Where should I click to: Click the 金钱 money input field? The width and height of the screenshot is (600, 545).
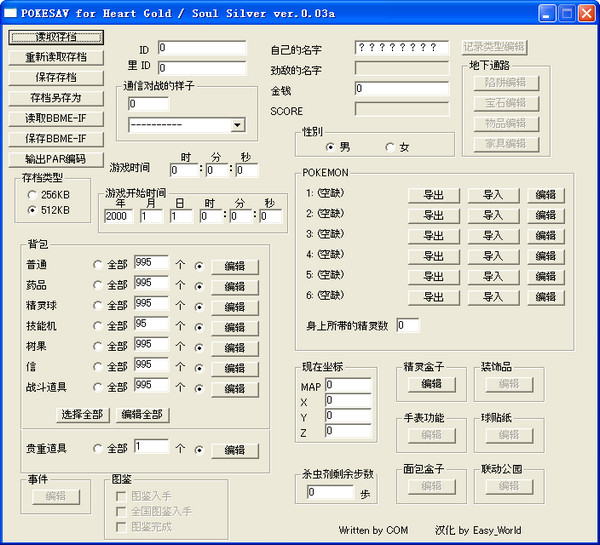click(402, 88)
